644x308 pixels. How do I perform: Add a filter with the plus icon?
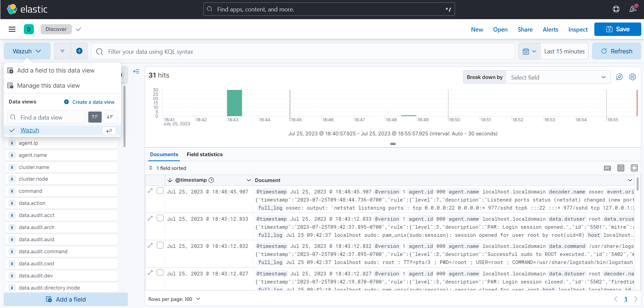click(79, 51)
